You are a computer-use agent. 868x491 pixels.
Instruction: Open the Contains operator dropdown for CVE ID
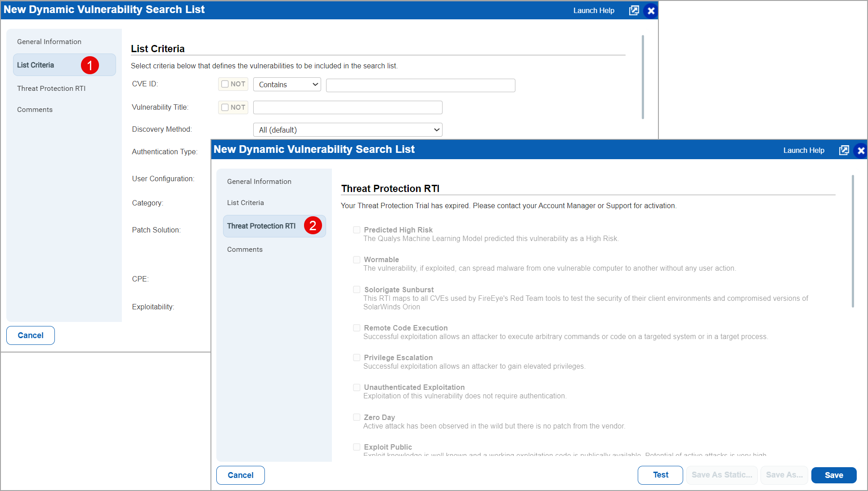[286, 84]
